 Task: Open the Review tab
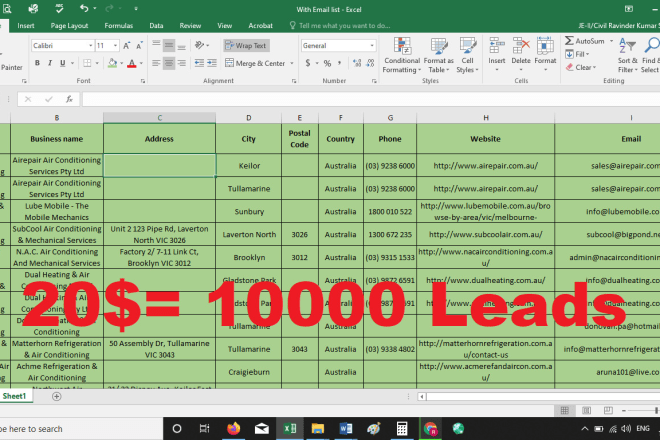pyautogui.click(x=190, y=26)
